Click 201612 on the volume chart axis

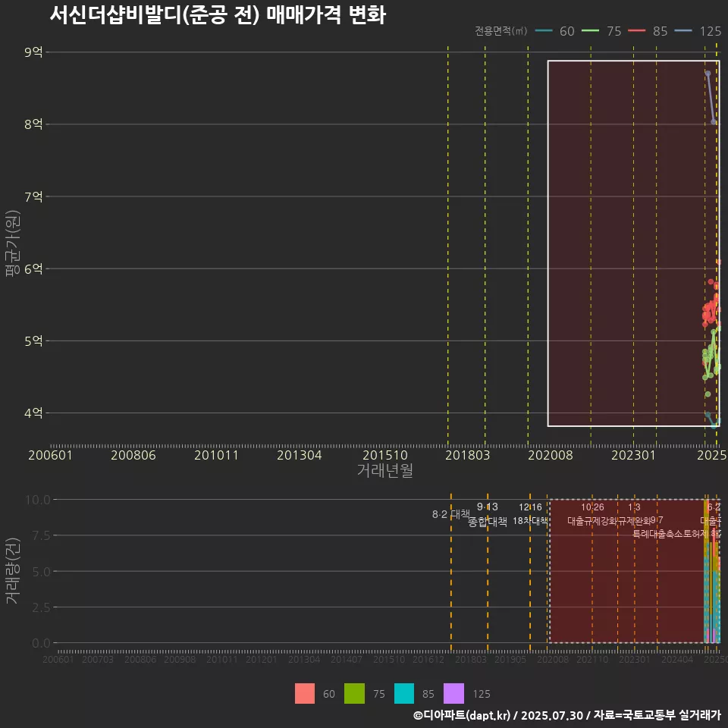point(428,659)
